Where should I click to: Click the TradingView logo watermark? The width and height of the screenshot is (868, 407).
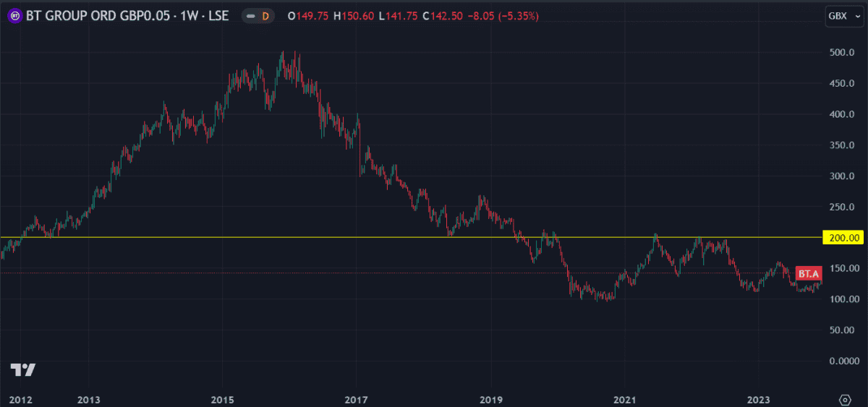click(23, 369)
